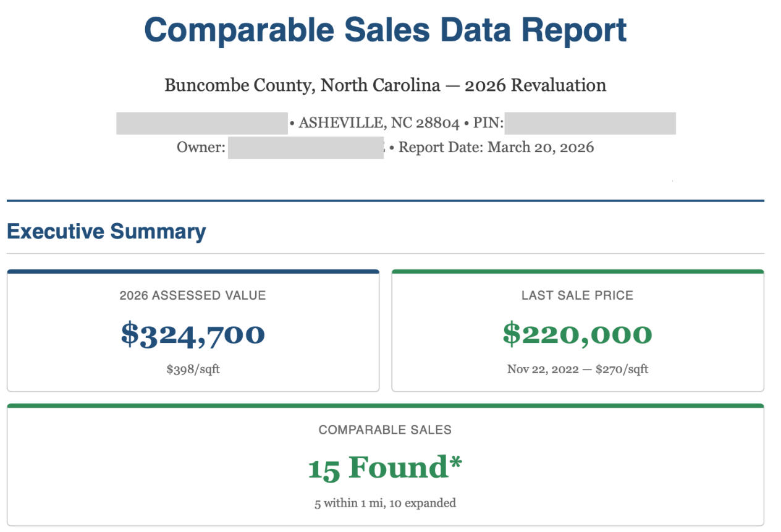The height and width of the screenshot is (532, 781).
Task: Click the Report Date March 20, 2026 text
Action: point(496,148)
